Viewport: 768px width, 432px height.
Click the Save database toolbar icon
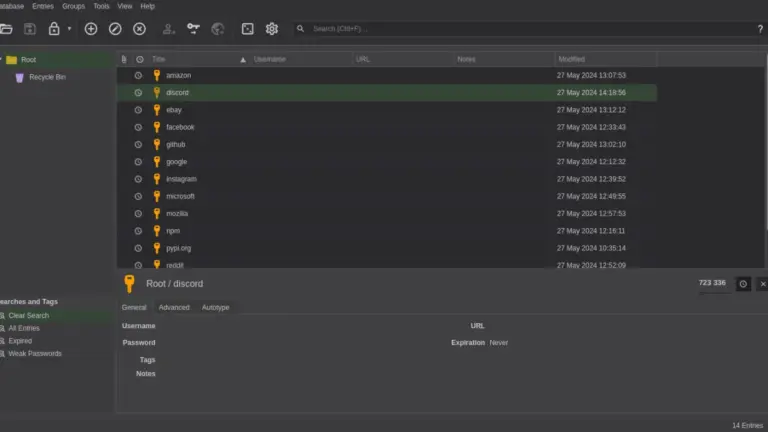click(x=30, y=29)
